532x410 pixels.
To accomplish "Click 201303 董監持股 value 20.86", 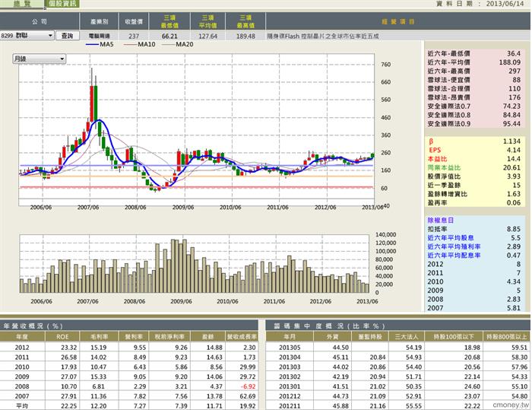I will (x=377, y=367).
